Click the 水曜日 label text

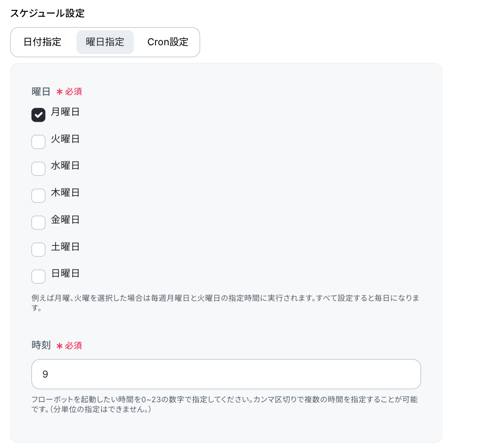(x=65, y=165)
